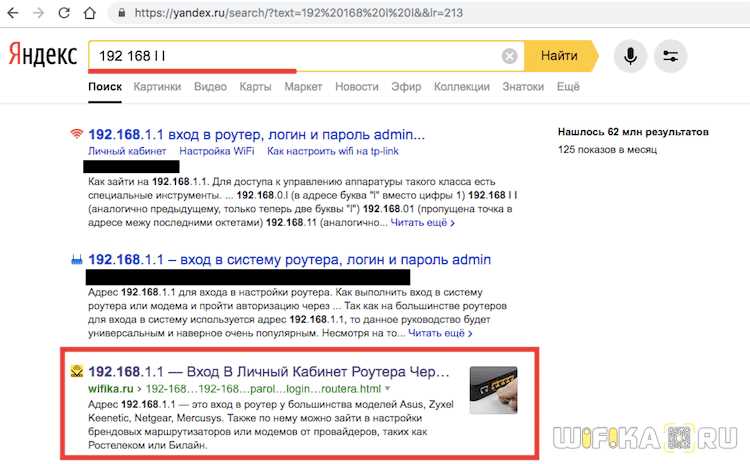Switch to the Новости tab
This screenshot has width=750, height=464.
[x=357, y=87]
